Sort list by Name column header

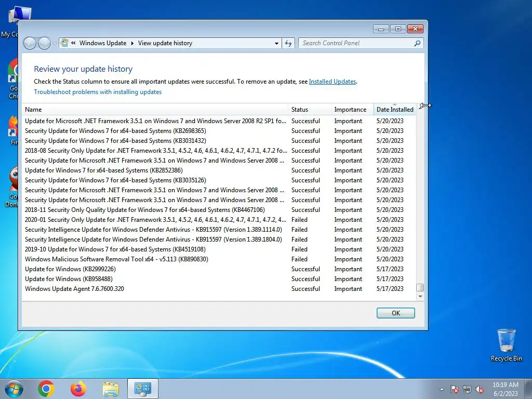[155, 110]
